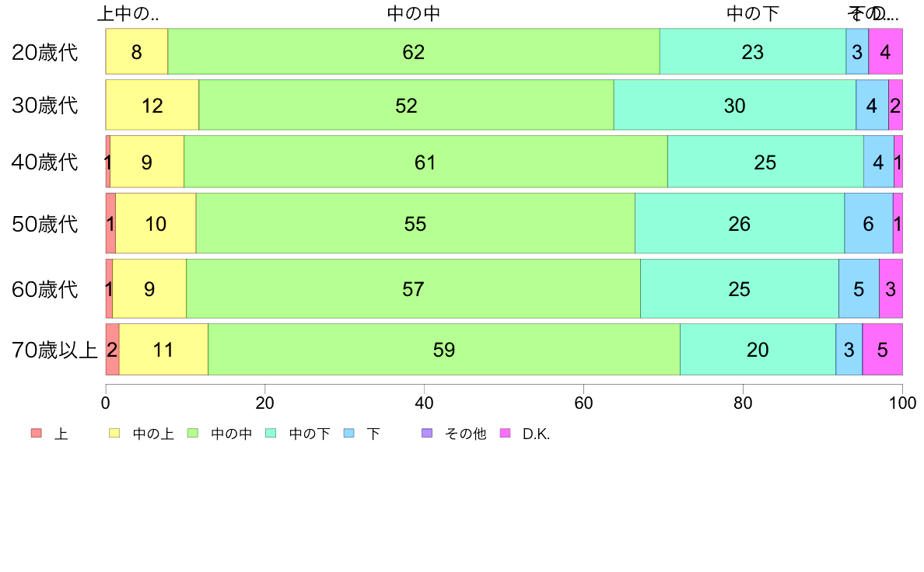Click the 中の下 column header text

[x=753, y=13]
